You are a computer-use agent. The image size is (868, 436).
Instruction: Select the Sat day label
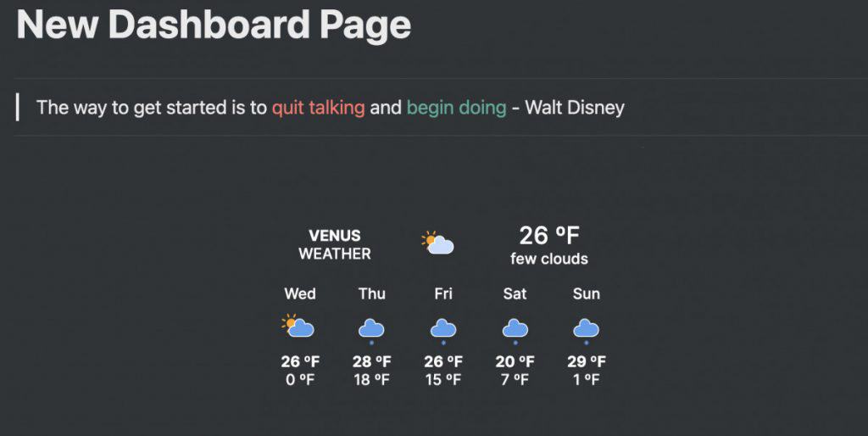point(515,293)
